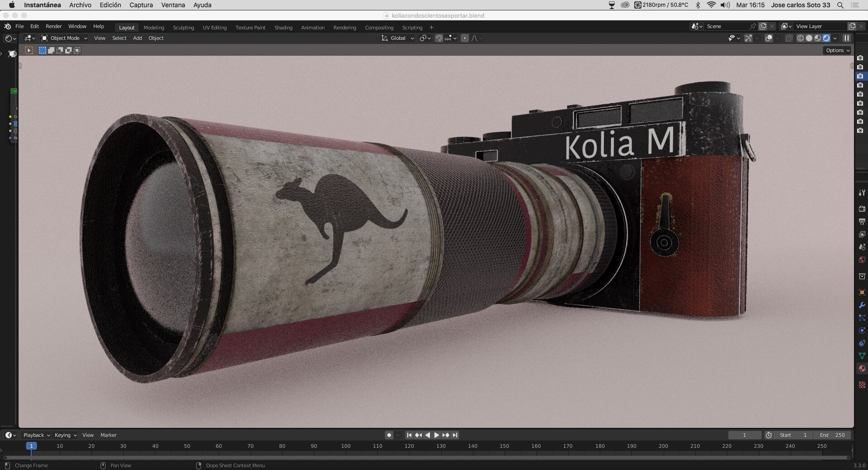Viewport: 868px width, 470px height.
Task: Pause the viewport render preview
Action: [846, 38]
